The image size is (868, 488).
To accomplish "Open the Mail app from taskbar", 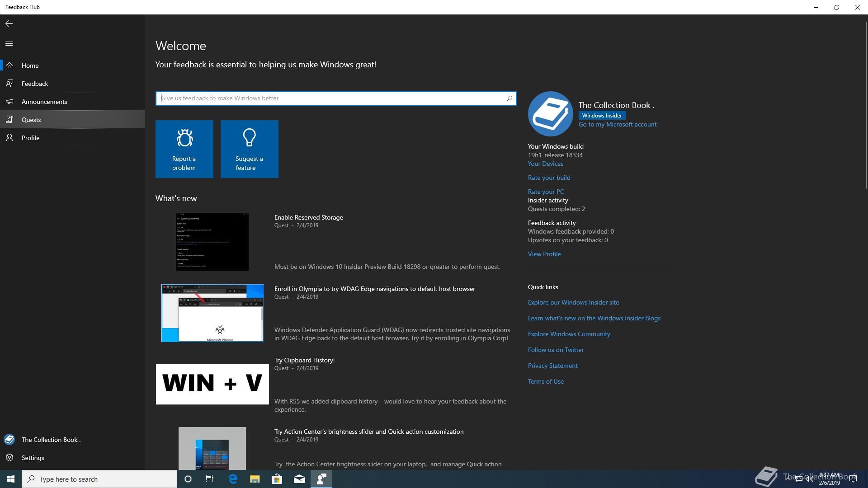I will pyautogui.click(x=299, y=479).
